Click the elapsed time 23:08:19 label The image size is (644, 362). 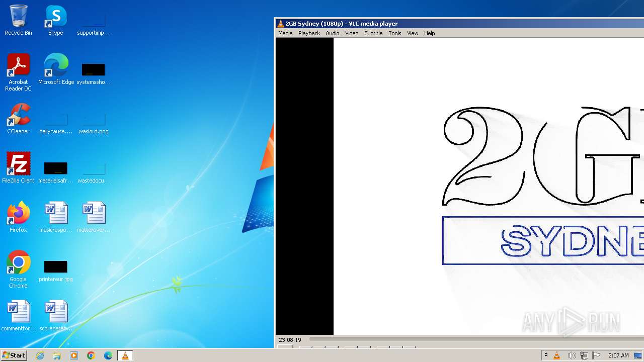(290, 340)
